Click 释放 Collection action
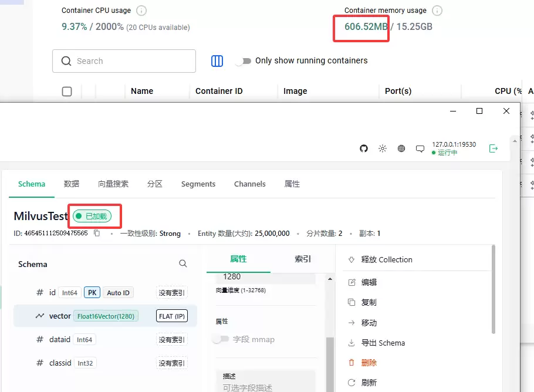This screenshot has height=392, width=534. tap(387, 259)
